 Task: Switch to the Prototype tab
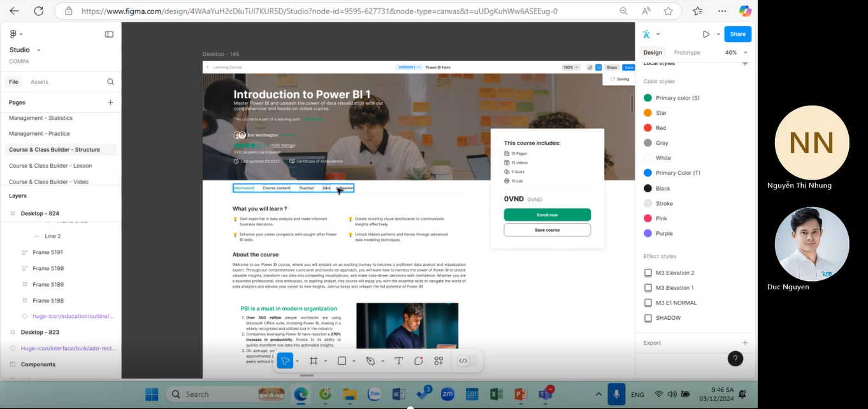[687, 52]
